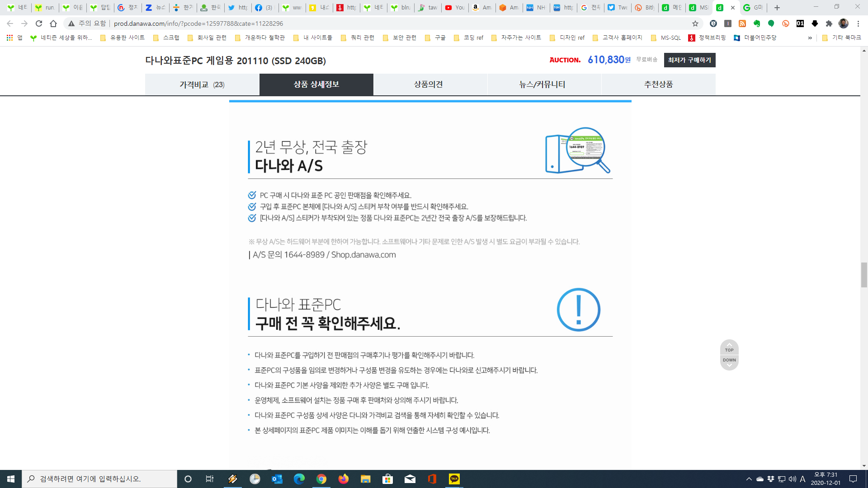Click the Evernote elephant extension icon
This screenshot has height=488, width=868.
point(757,23)
